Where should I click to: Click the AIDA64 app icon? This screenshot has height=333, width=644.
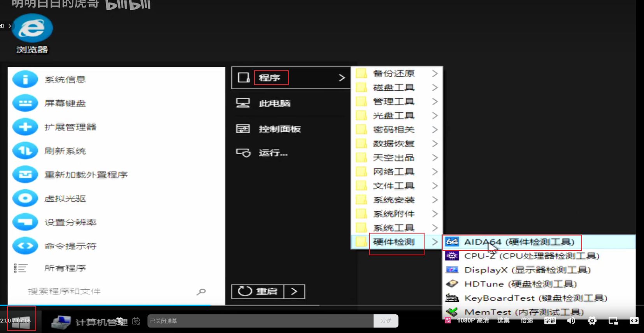[x=452, y=242]
